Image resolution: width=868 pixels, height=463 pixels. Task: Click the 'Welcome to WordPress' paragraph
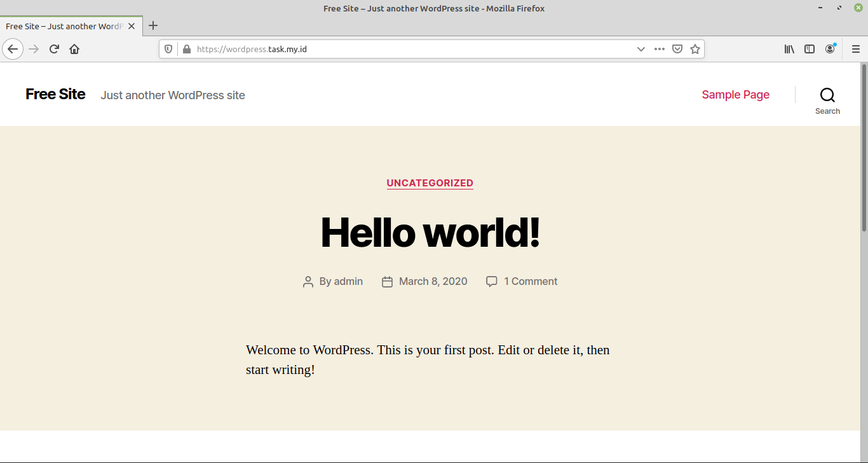tap(428, 359)
